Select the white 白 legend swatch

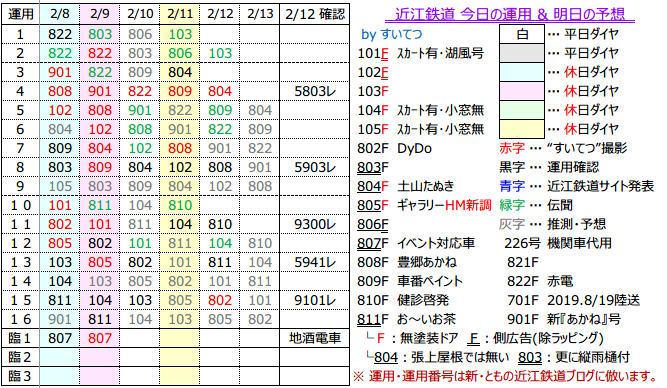[x=522, y=34]
